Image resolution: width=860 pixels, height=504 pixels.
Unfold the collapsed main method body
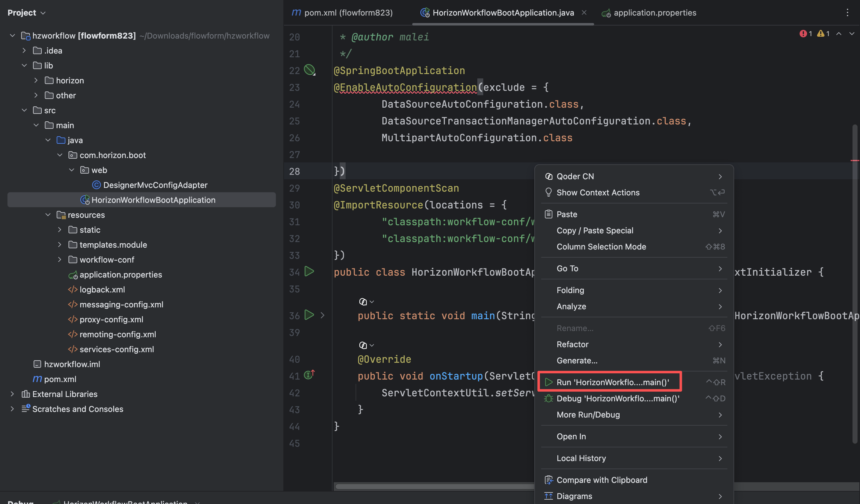click(322, 315)
